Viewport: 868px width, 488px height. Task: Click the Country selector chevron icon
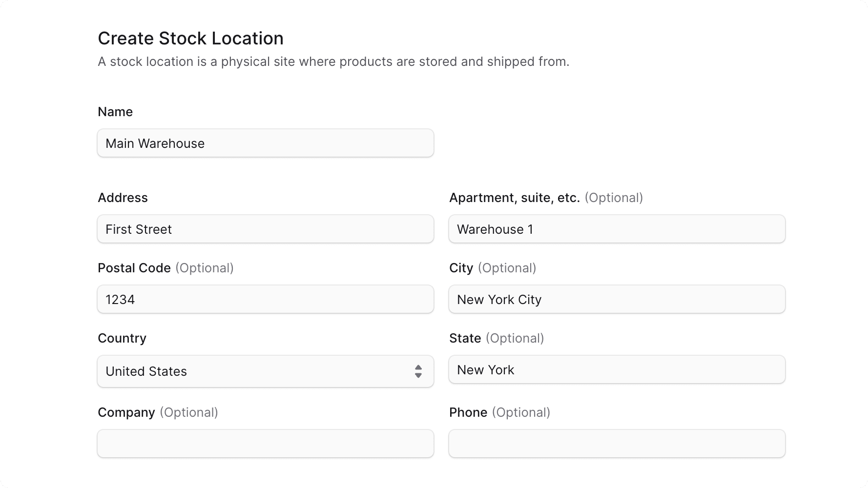[419, 371]
